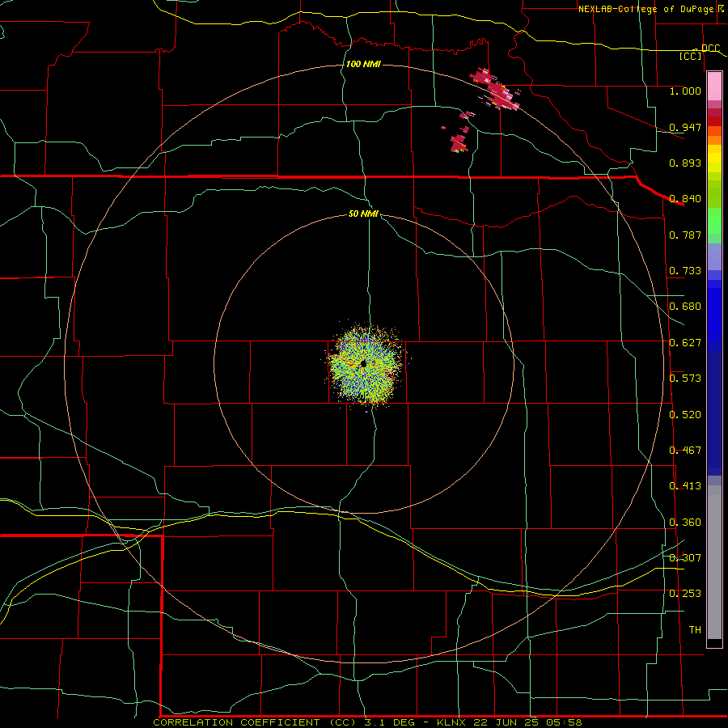Image resolution: width=728 pixels, height=728 pixels.
Task: Select the 0.947 color scale value
Action: click(685, 127)
